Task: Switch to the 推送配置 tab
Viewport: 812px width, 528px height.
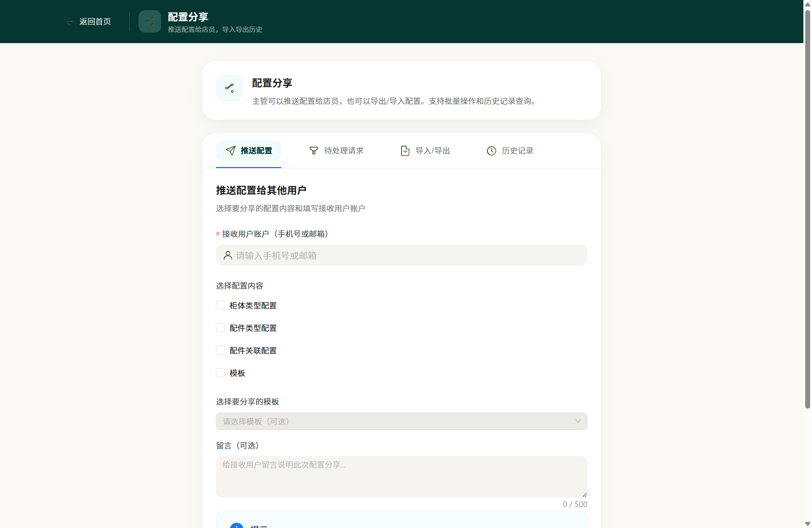Action: click(249, 151)
